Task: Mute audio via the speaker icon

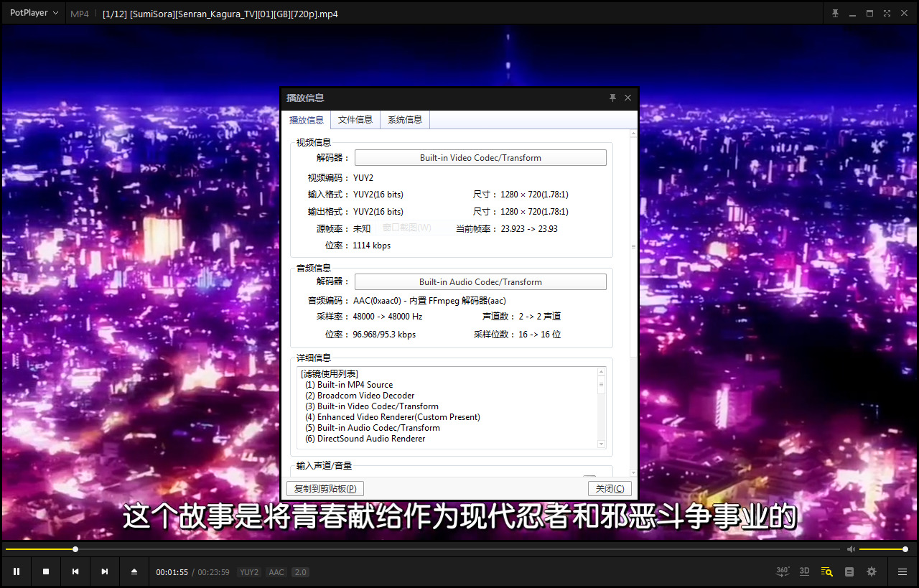Action: tap(851, 549)
